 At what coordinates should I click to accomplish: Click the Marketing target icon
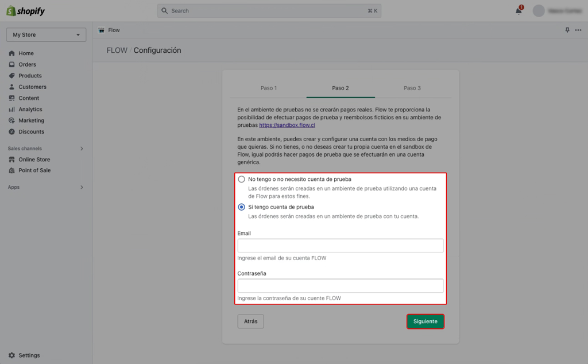tap(11, 121)
